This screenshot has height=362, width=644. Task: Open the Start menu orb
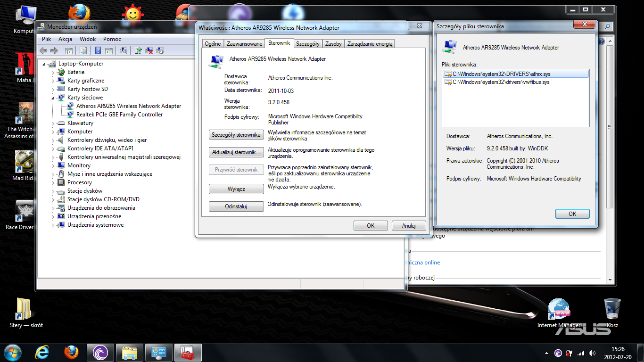[x=13, y=353]
